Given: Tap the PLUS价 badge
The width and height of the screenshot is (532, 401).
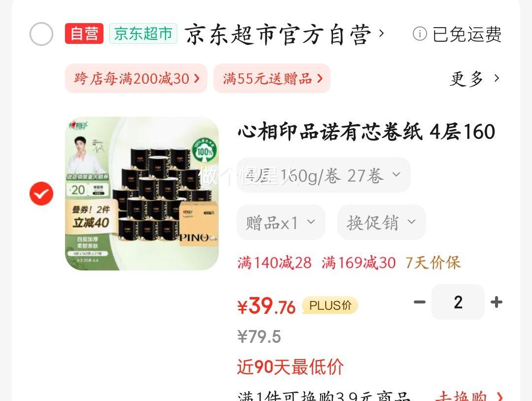Looking at the screenshot, I should click(330, 305).
